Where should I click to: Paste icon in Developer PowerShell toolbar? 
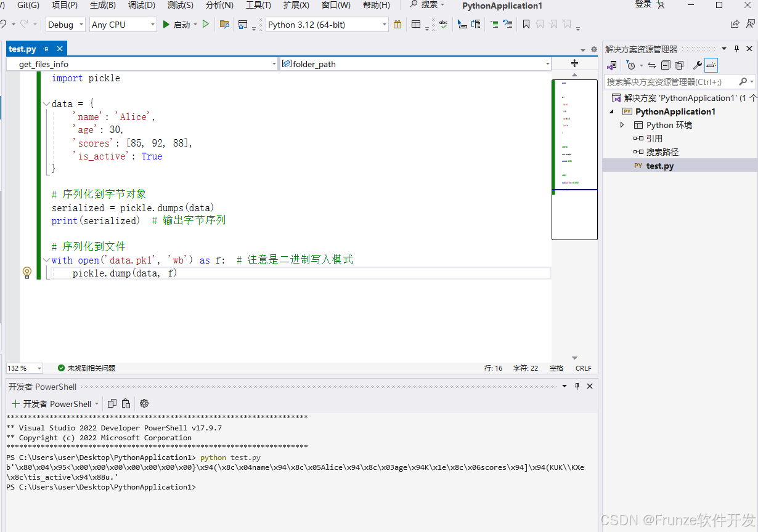pos(126,404)
